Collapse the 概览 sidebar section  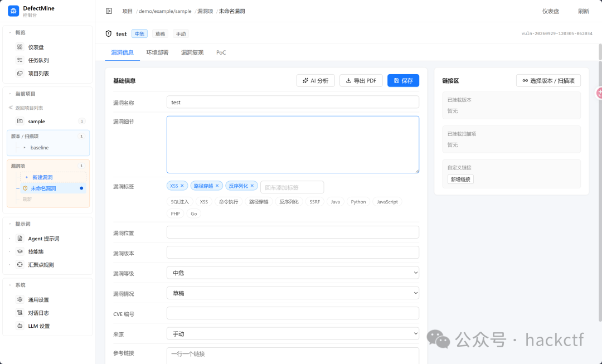pyautogui.click(x=10, y=33)
